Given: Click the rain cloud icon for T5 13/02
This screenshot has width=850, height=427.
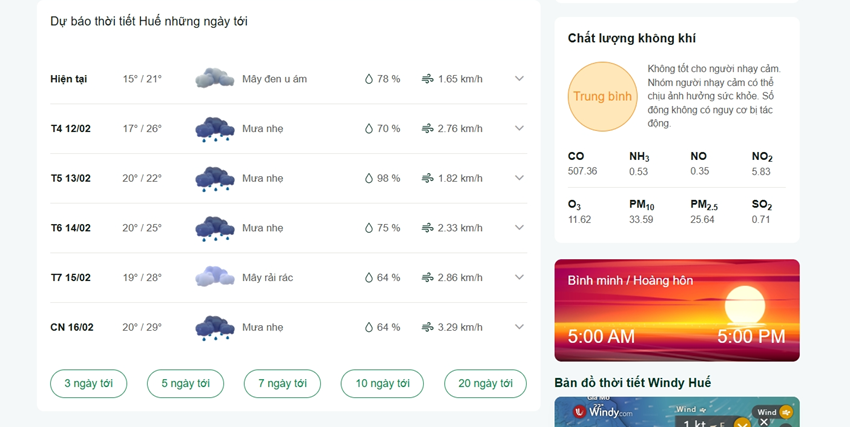Looking at the screenshot, I should click(x=215, y=179).
